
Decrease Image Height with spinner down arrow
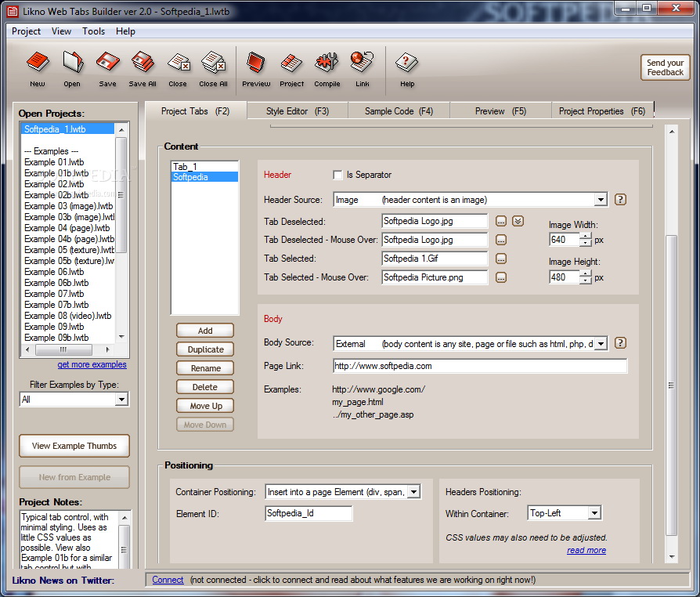point(585,281)
